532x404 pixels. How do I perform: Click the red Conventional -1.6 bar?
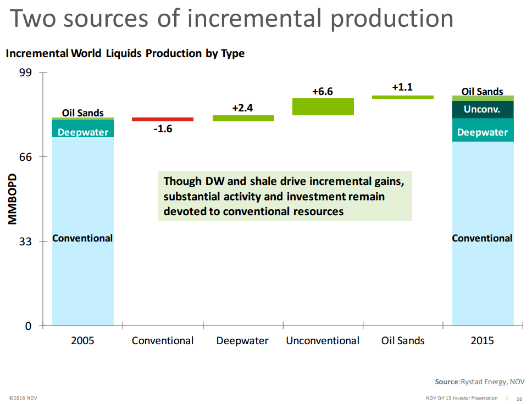point(163,119)
